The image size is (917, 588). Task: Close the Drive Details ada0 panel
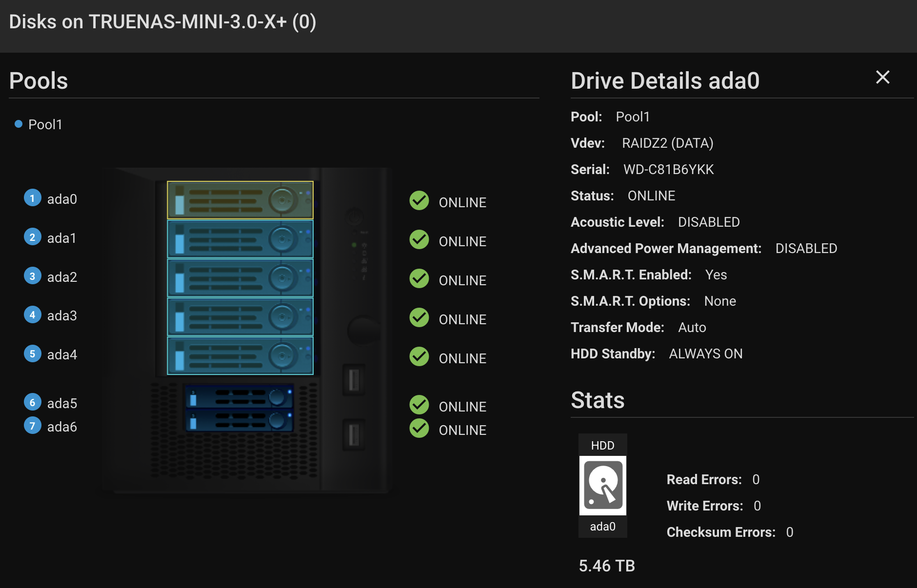882,78
